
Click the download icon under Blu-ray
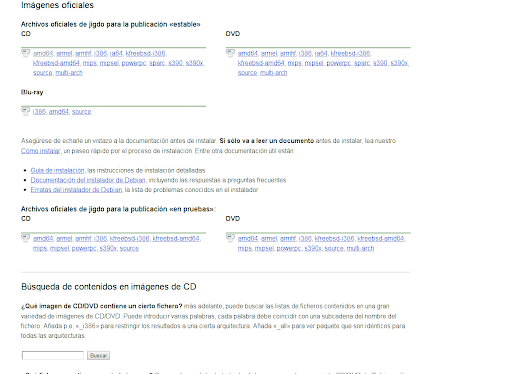pos(26,112)
